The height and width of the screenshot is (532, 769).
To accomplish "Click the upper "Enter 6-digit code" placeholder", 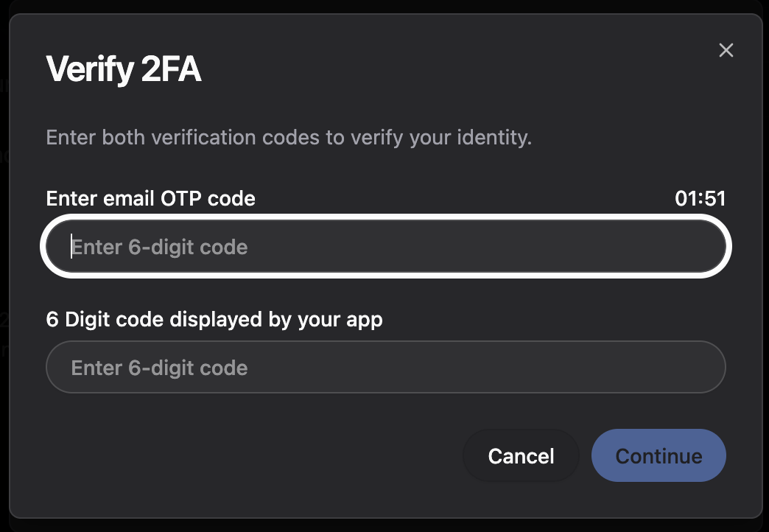I will pyautogui.click(x=159, y=247).
